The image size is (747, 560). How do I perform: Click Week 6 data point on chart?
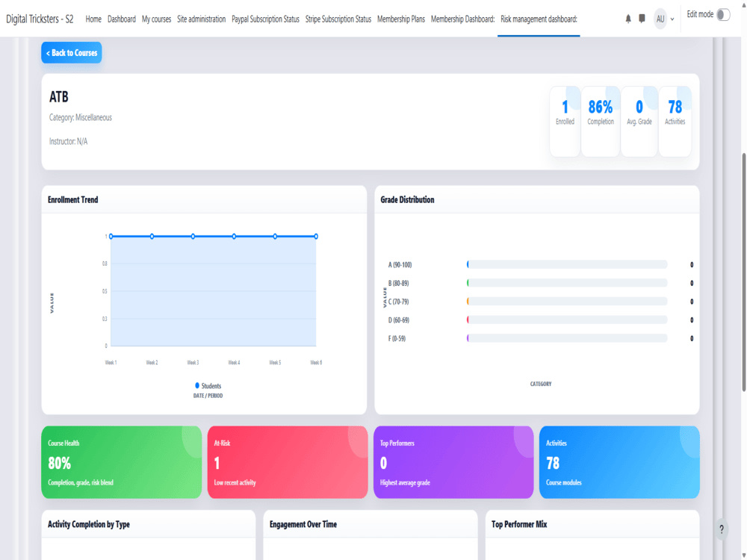(x=316, y=236)
